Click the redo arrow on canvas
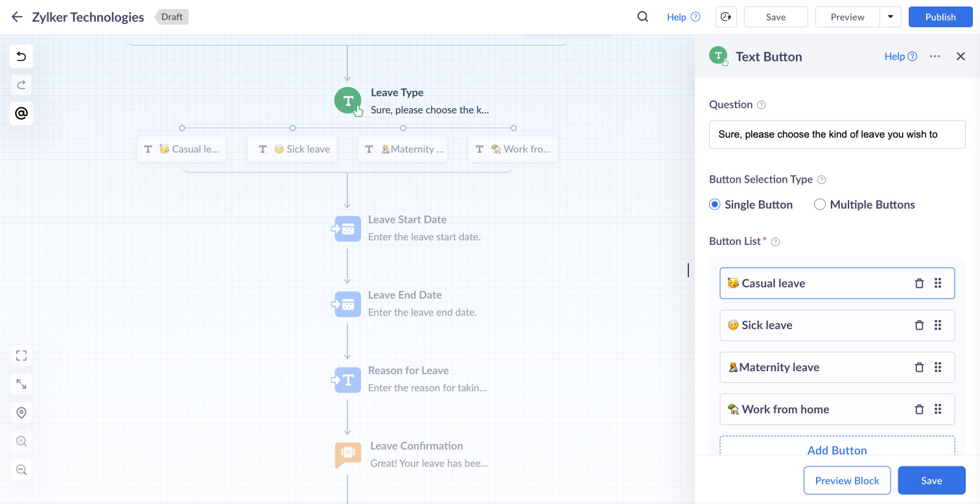980x504 pixels. (21, 85)
